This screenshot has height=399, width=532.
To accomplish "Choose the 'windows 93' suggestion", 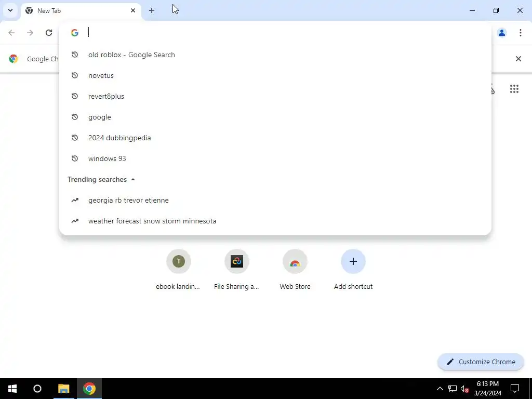I will 275,158.
